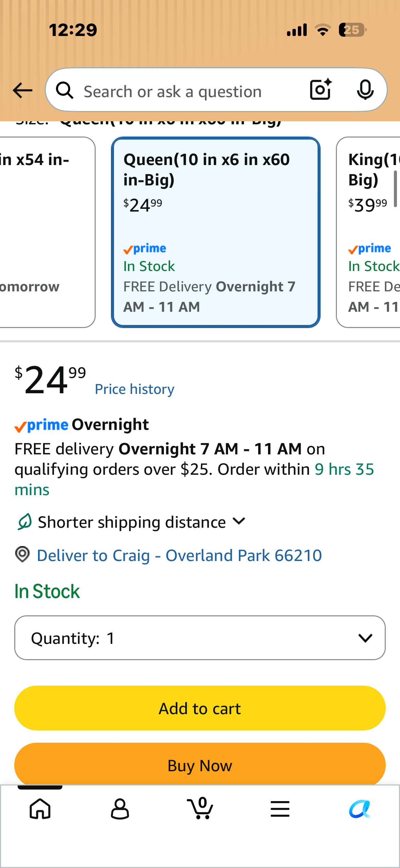Tap the search magnifier icon

[64, 90]
